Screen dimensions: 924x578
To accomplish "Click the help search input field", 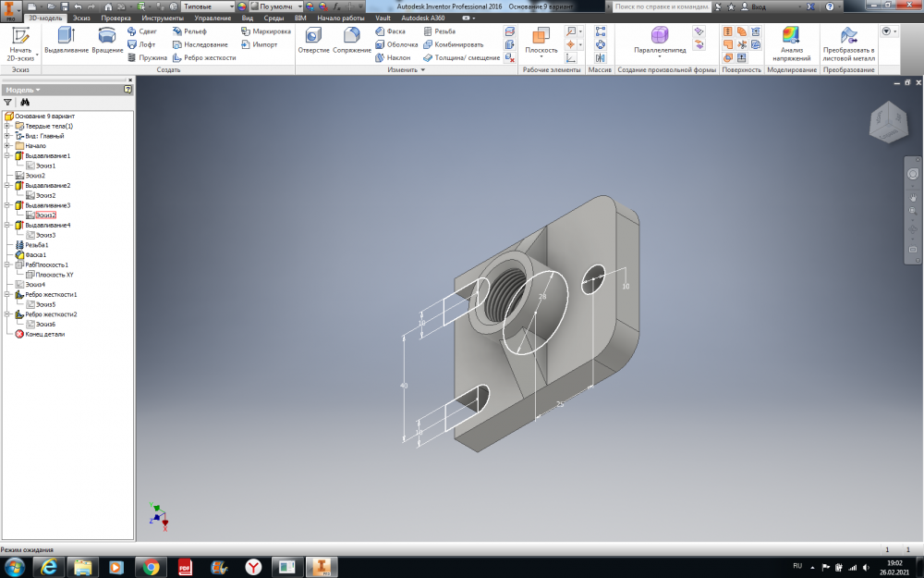I will (660, 6).
